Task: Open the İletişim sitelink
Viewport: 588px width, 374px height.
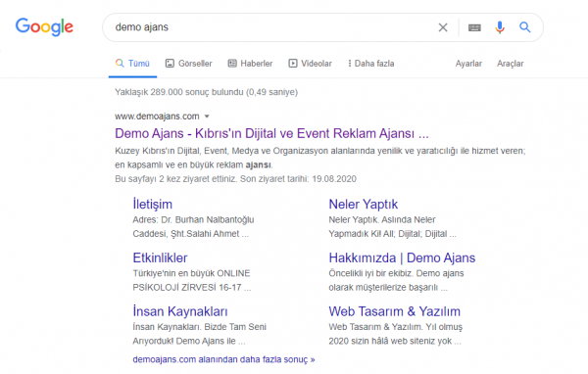Action: coord(152,204)
